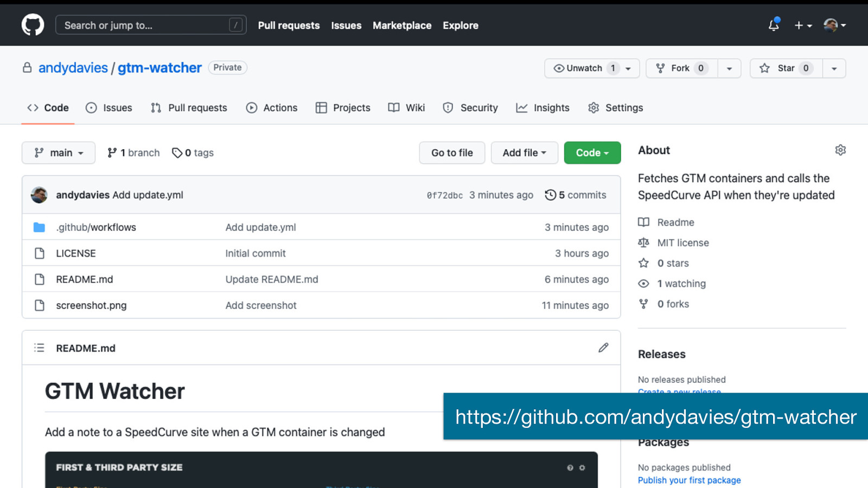Open the plus create-new menu

click(x=803, y=25)
